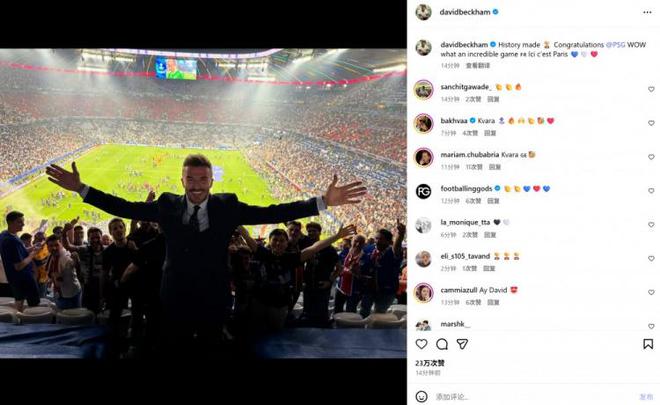Open the emoji picker in comment box

tap(422, 396)
